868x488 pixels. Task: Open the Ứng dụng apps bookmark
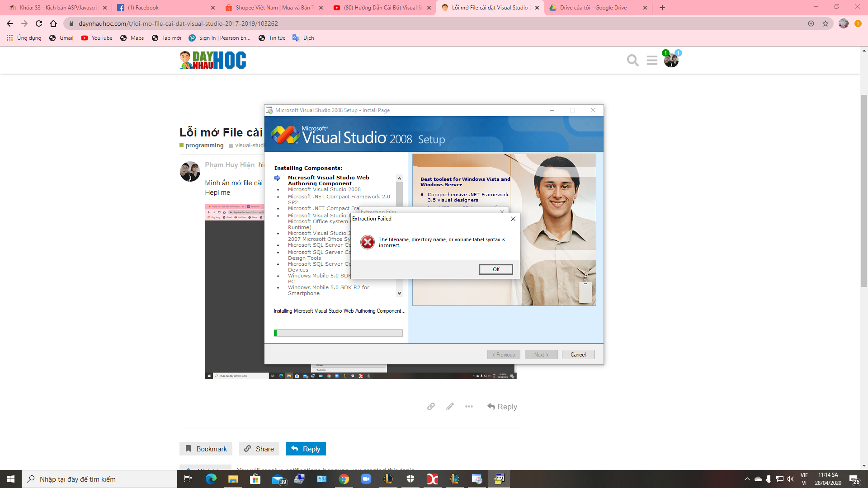click(x=24, y=38)
